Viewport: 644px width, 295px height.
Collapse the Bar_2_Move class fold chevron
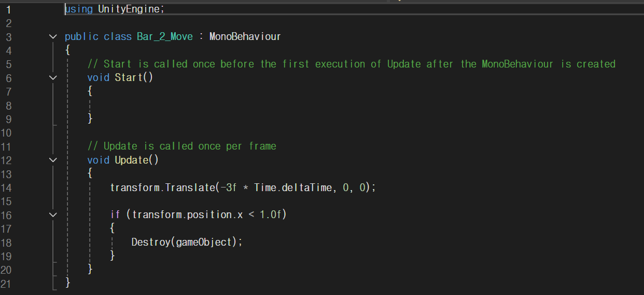pos(52,36)
